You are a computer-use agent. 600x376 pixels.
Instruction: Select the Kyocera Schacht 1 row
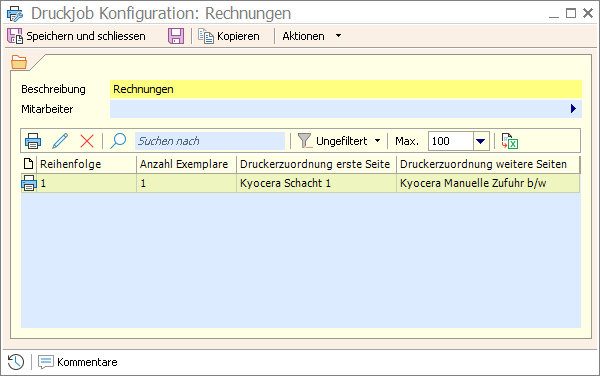(300, 183)
